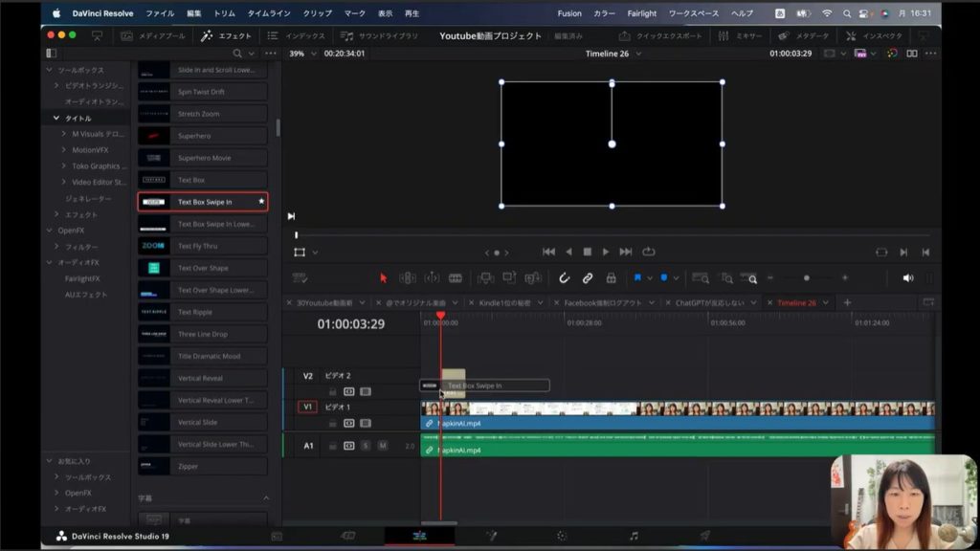Toggle loop playback in the viewer
980x551 pixels.
click(649, 252)
